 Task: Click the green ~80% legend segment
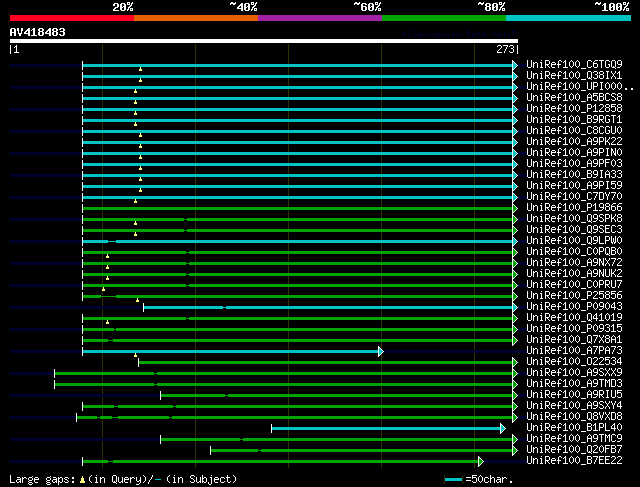[x=443, y=18]
